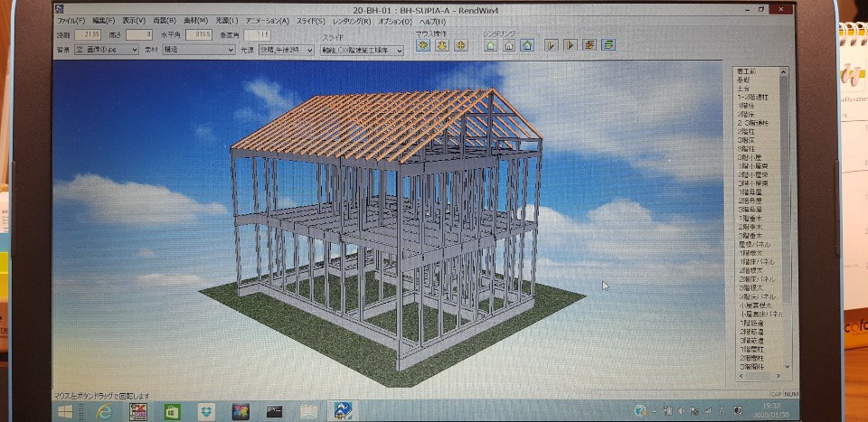Click the list's horizontal scrollbar left arrow
The width and height of the screenshot is (868, 422).
[741, 376]
